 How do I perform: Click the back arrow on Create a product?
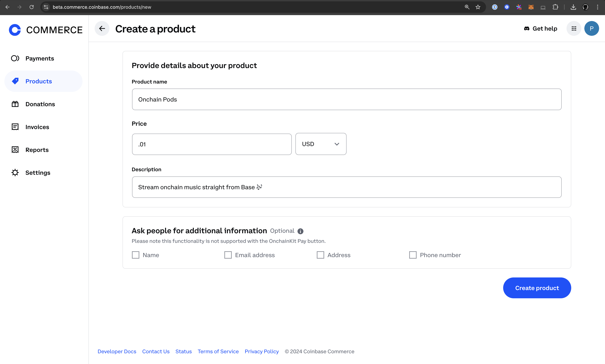(102, 28)
